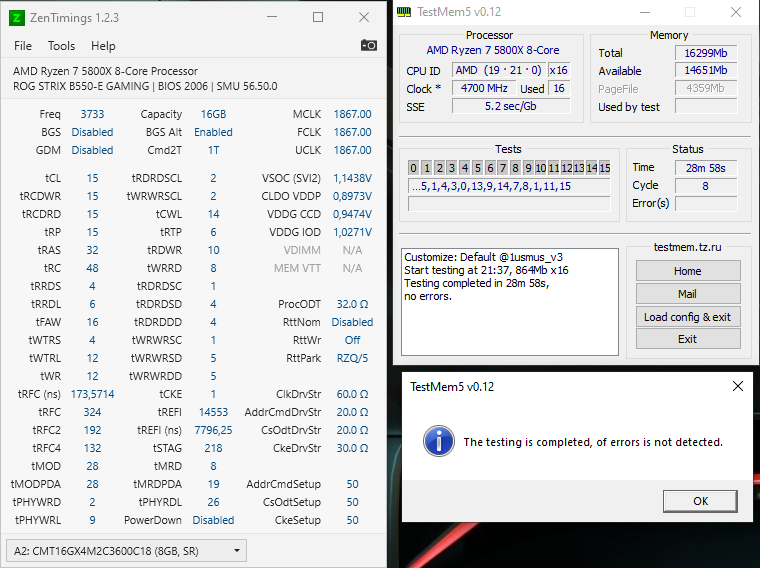Click test number 0 box in Tests
The height and width of the screenshot is (568, 760).
coord(413,168)
